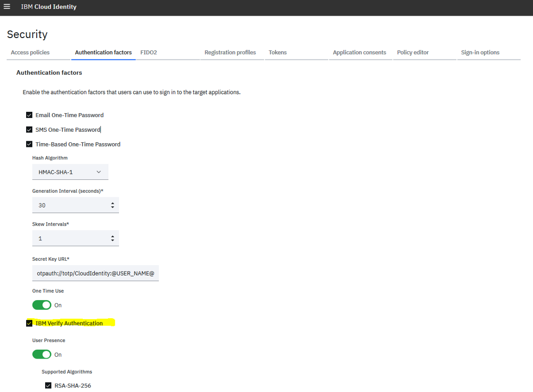Uncheck IBM Verify Authentication
This screenshot has width=533, height=392.
[x=29, y=323]
